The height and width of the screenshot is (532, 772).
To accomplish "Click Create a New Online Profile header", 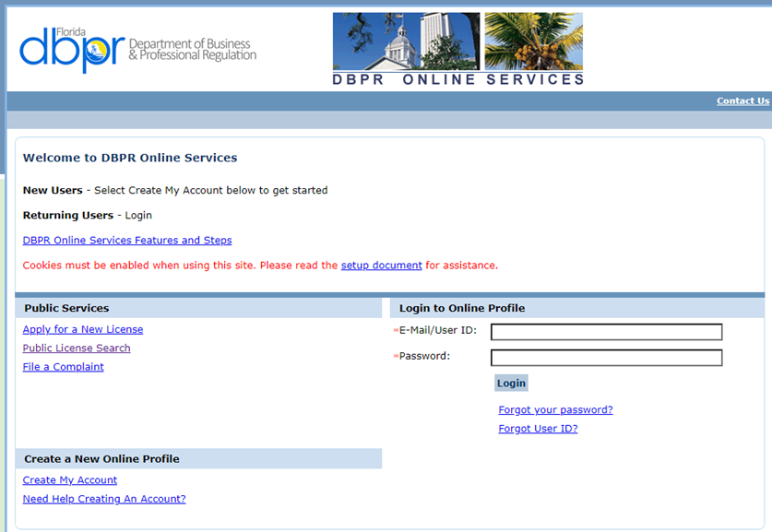I will 199,458.
